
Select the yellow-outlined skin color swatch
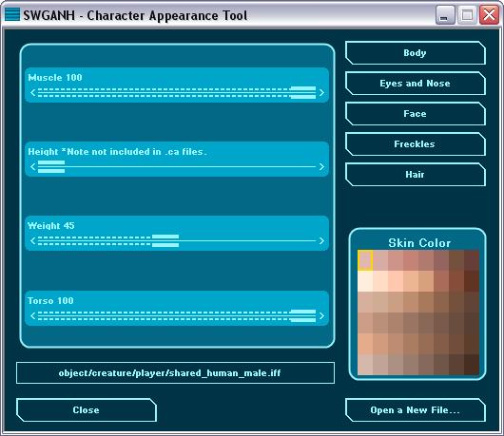365,260
